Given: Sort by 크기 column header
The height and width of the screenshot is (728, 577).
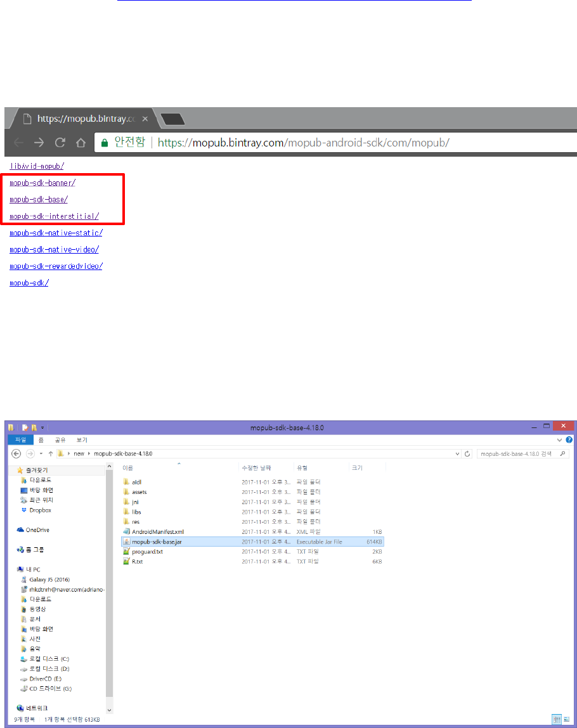Looking at the screenshot, I should coord(357,468).
